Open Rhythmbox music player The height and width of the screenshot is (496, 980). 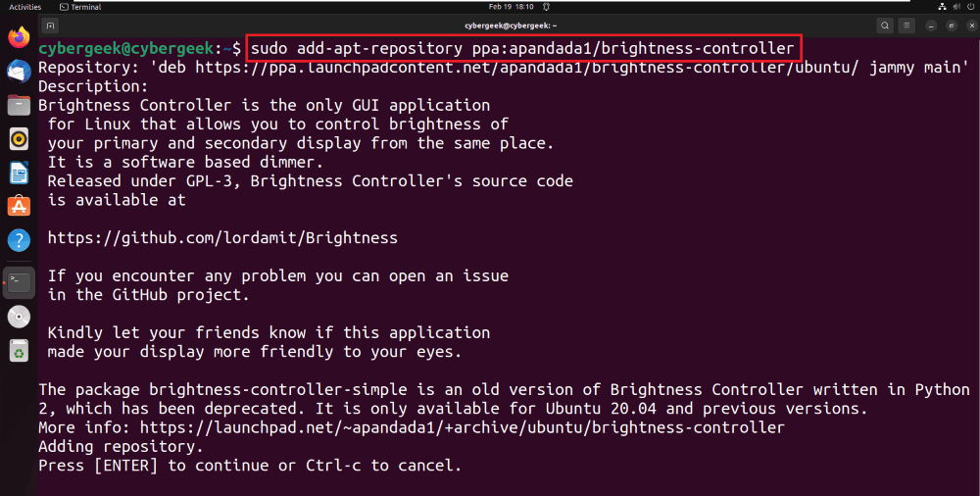coord(19,139)
